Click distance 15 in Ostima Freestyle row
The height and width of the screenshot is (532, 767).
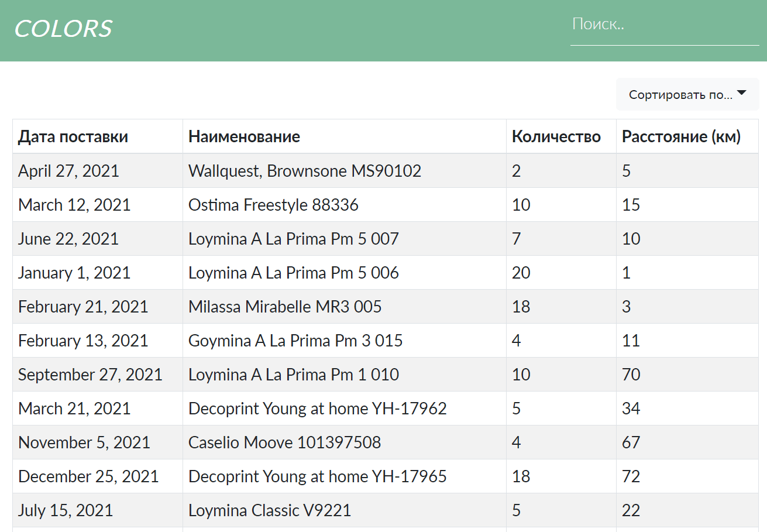click(x=687, y=205)
